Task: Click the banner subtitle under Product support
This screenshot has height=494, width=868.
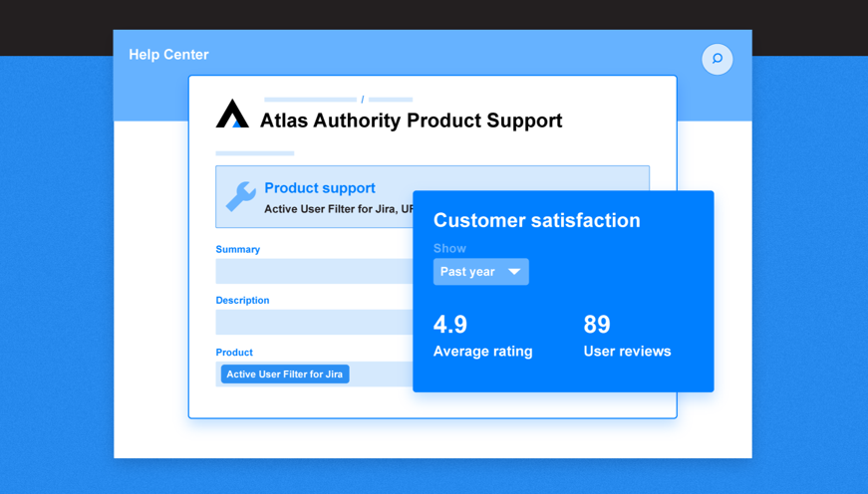Action: point(338,209)
